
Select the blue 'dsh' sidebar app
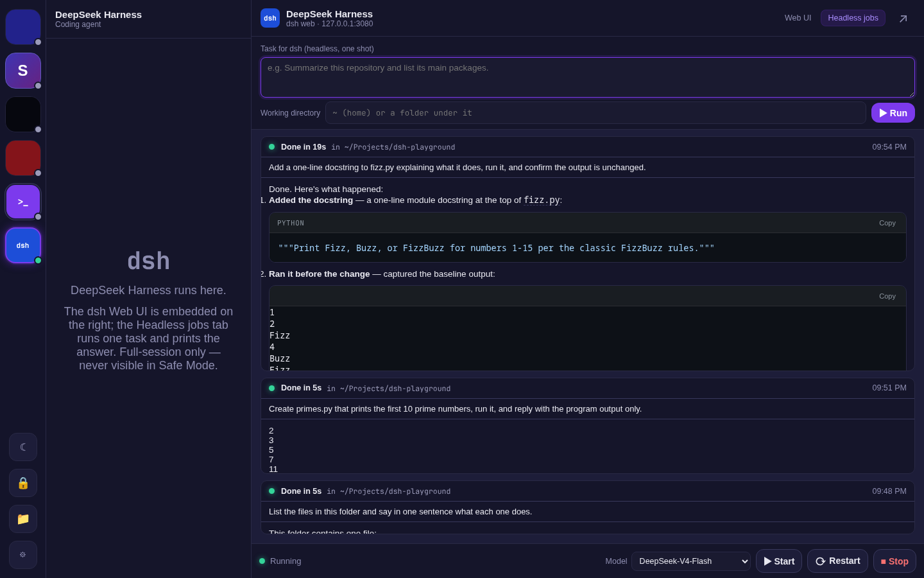click(x=23, y=245)
